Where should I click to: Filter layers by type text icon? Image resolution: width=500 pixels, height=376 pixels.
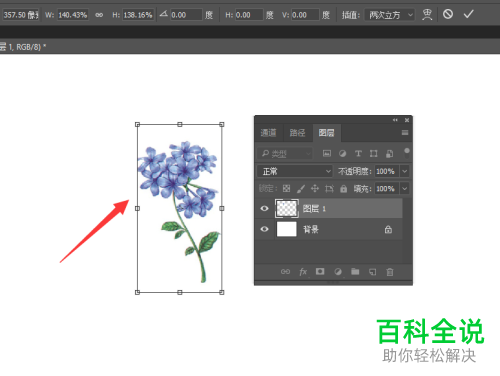(x=358, y=154)
